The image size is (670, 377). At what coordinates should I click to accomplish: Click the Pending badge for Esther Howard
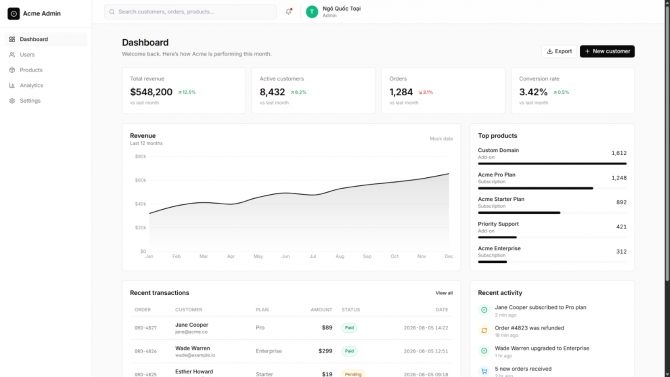[353, 374]
